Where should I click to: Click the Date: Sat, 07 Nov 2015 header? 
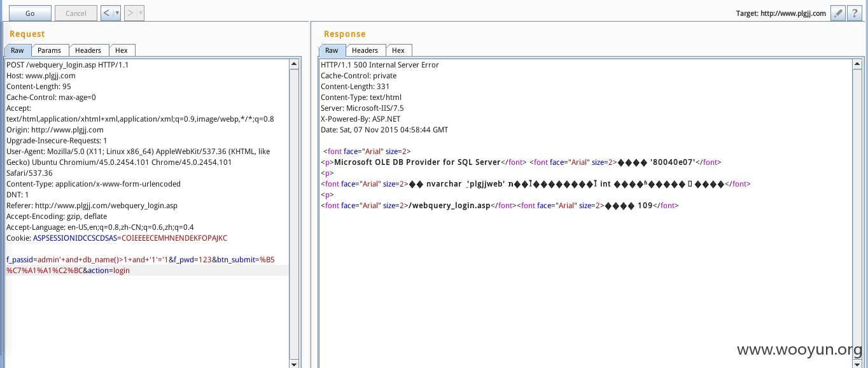coord(384,130)
